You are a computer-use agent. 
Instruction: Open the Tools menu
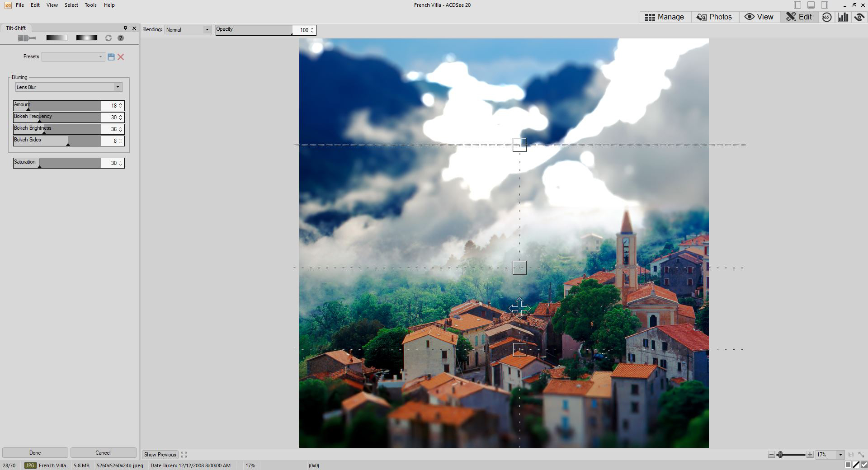pos(90,5)
